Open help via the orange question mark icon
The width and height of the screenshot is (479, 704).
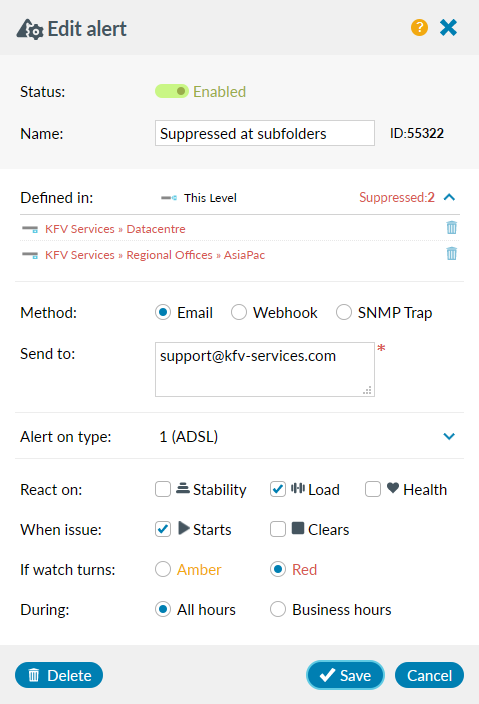[419, 28]
